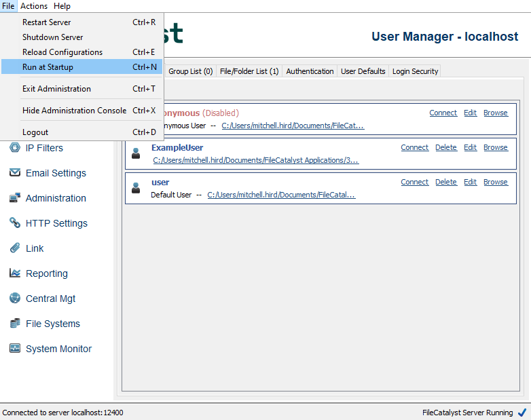The image size is (531, 420).
Task: Click Delete link for ExampleUser
Action: point(446,147)
